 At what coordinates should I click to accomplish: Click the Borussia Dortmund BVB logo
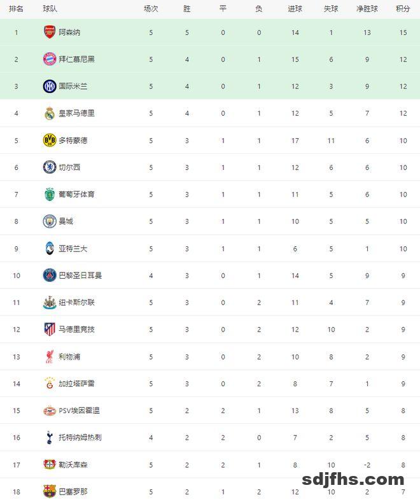[50, 140]
